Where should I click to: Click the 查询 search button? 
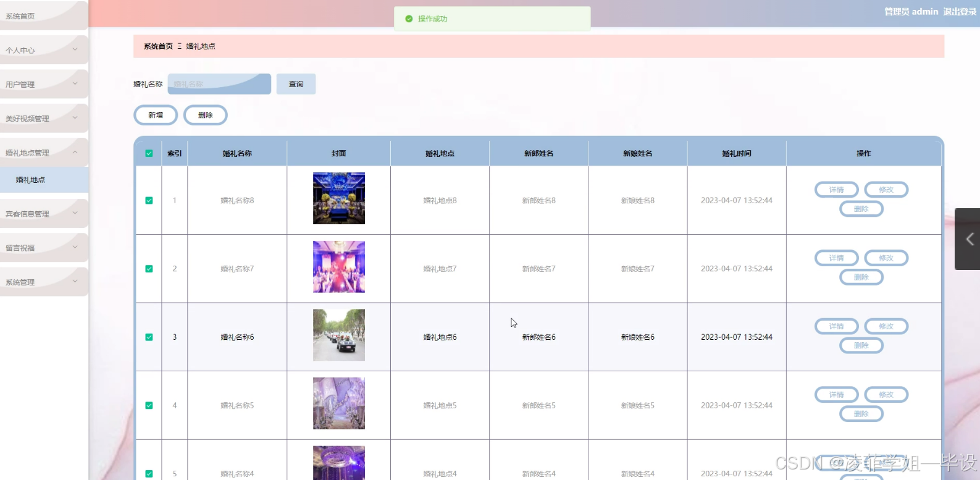[x=296, y=84]
